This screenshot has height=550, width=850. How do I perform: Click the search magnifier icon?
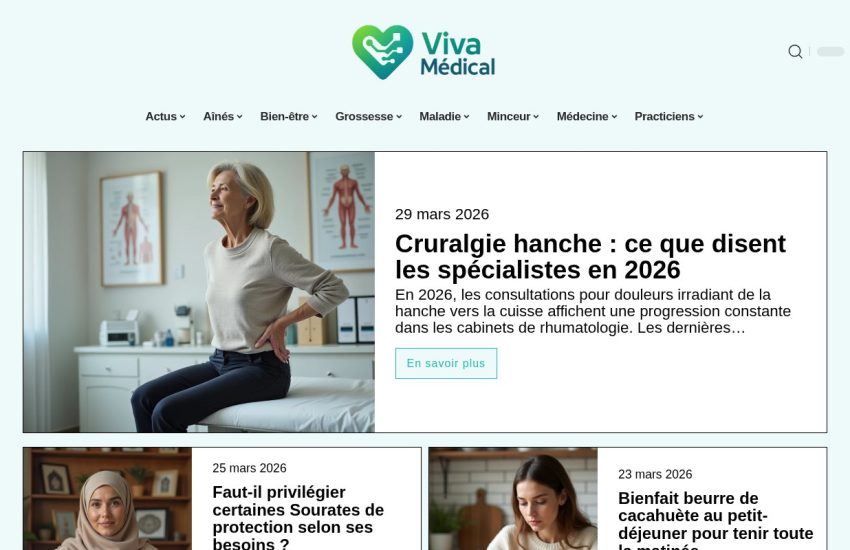[795, 51]
